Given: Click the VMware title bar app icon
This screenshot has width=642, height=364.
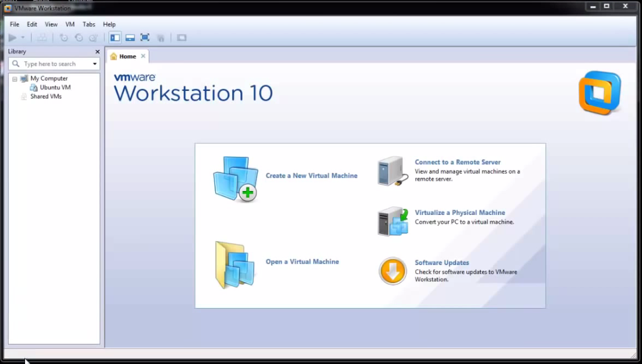Looking at the screenshot, I should point(8,8).
